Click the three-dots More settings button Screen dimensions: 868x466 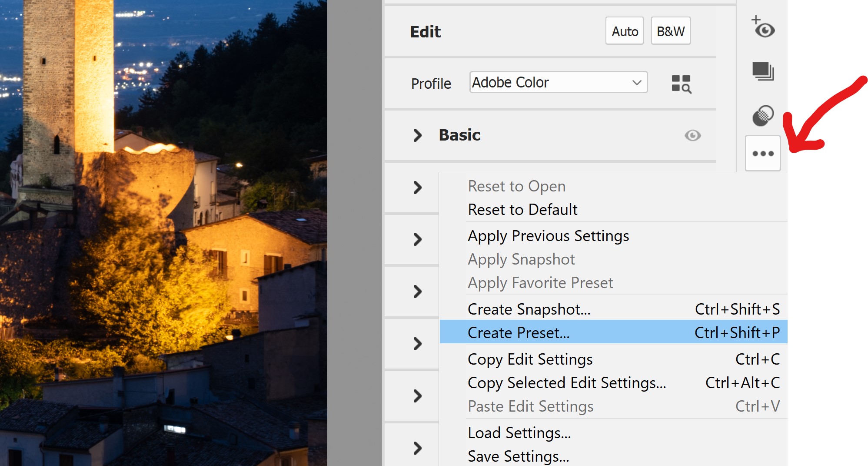[763, 153]
